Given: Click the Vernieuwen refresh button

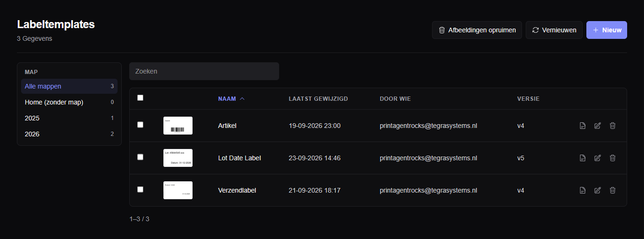Looking at the screenshot, I should (x=554, y=30).
